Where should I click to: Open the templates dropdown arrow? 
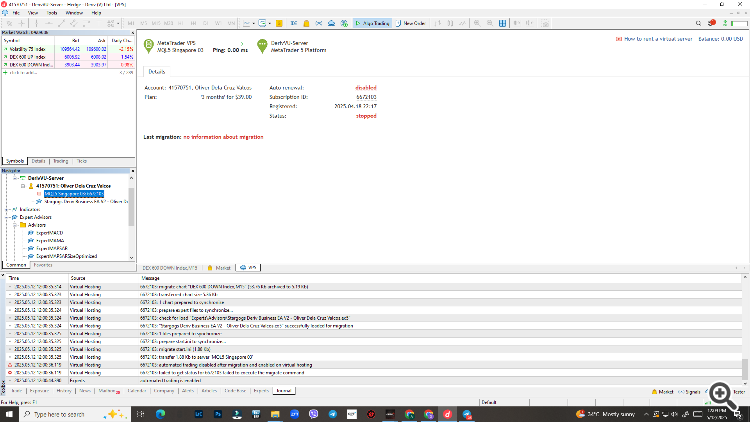(269, 23)
